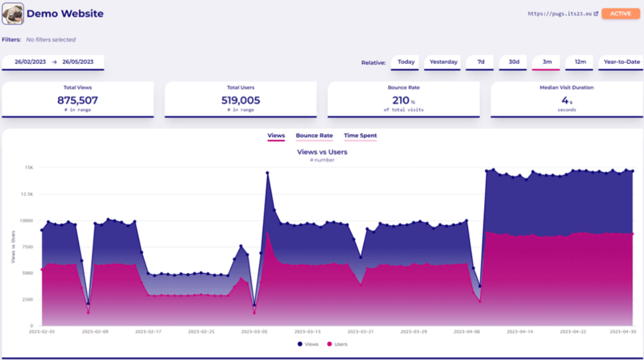Screen dimensions: 644x360
Task: Switch to the Views chart tab
Action: [276, 136]
